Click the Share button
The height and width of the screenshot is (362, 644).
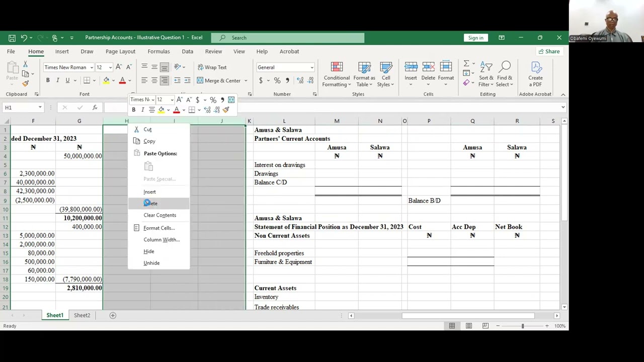548,51
